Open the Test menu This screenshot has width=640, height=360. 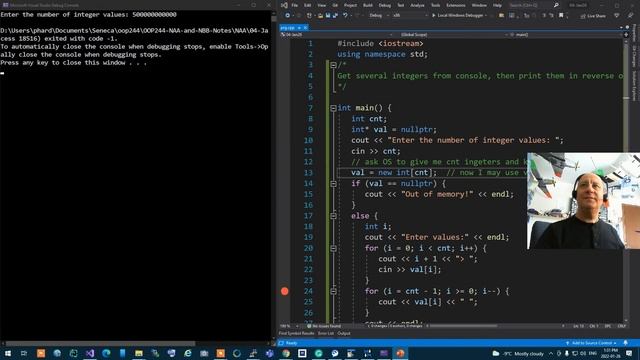tap(401, 5)
